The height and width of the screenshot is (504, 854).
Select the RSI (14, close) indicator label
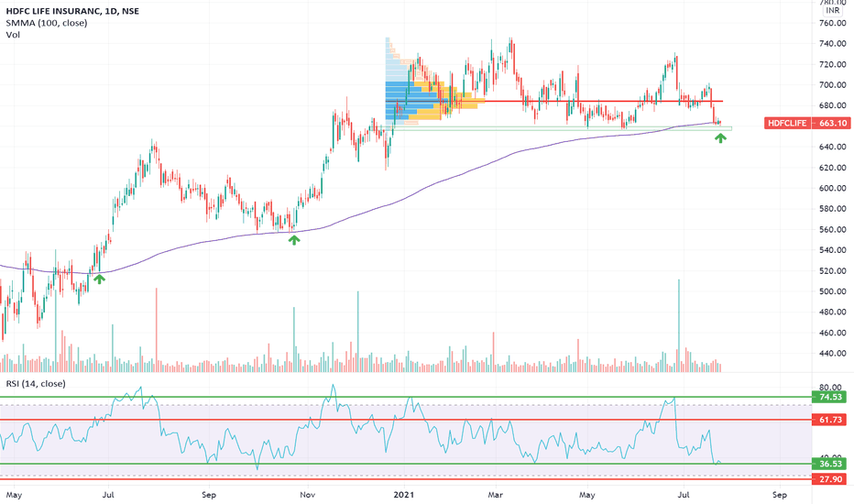tap(36, 384)
